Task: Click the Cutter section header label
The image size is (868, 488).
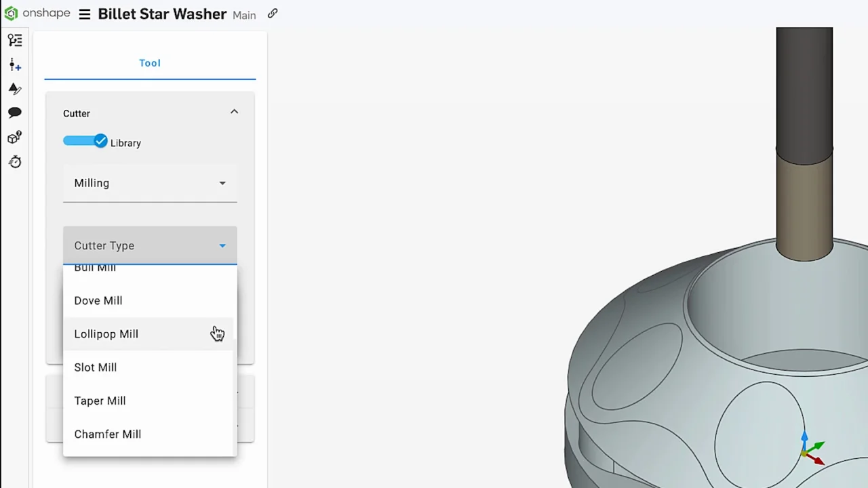Action: click(77, 113)
